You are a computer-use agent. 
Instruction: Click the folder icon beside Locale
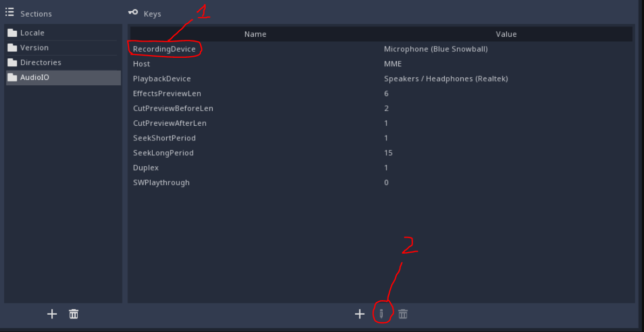tap(12, 32)
